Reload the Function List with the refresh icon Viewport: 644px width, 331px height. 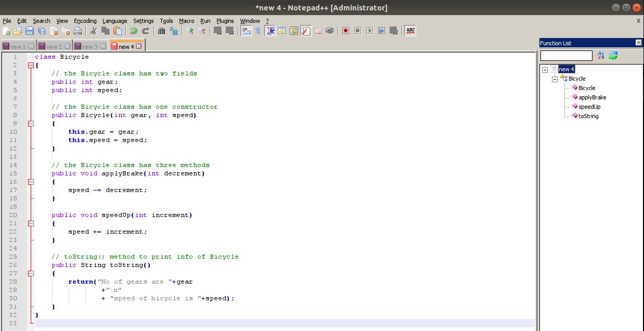[613, 55]
